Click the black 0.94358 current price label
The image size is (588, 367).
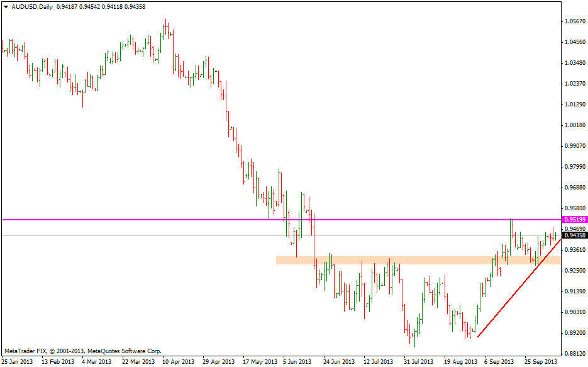[575, 235]
